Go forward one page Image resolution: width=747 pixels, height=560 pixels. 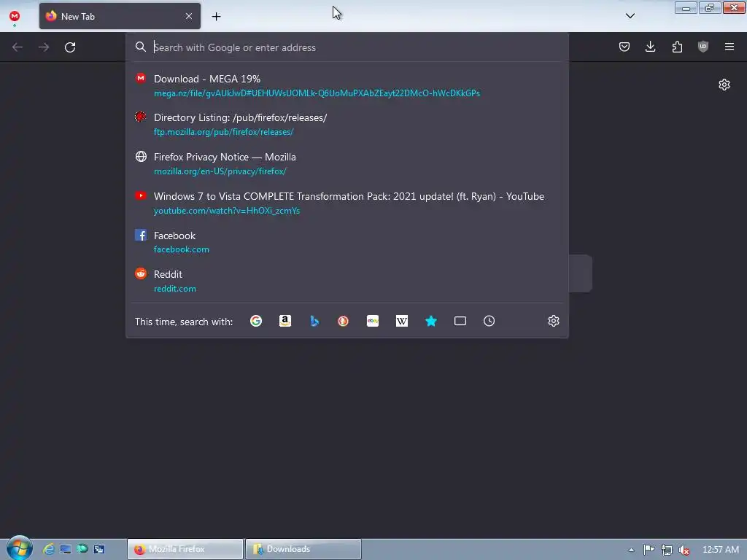(44, 47)
